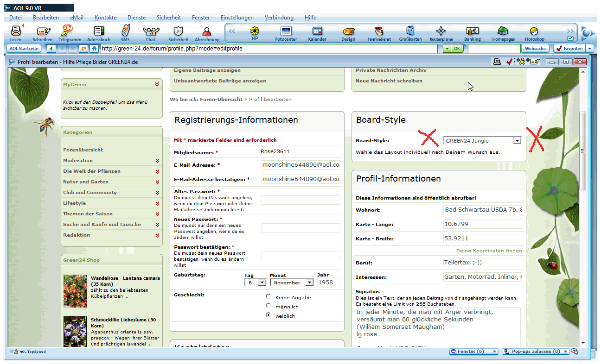601x364 pixels.
Task: Click the Schreiben compose icon
Action: (43, 32)
